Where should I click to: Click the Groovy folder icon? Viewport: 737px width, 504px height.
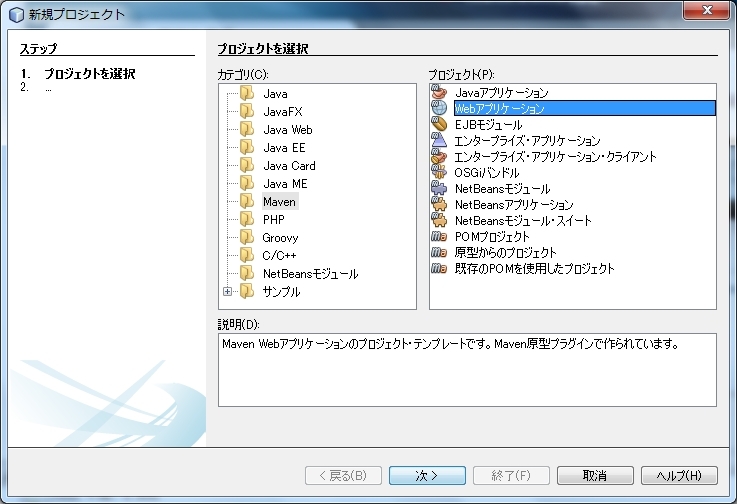click(x=247, y=237)
